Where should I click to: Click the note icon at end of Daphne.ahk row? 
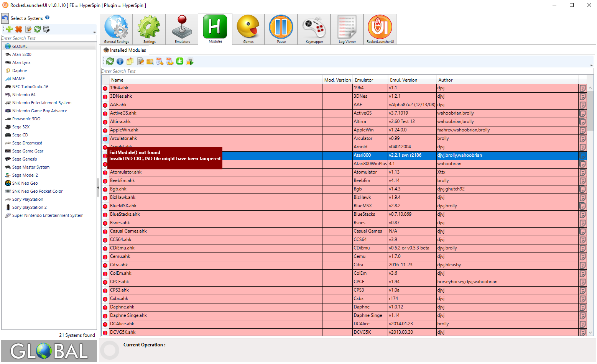[582, 307]
